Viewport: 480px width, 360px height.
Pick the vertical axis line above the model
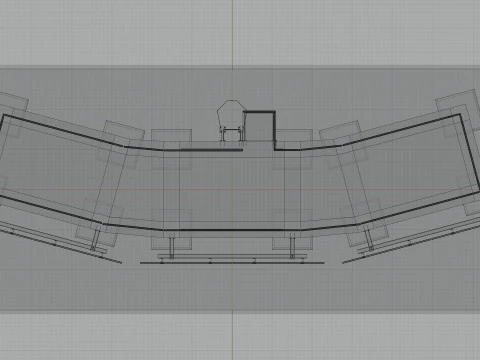click(x=232, y=33)
